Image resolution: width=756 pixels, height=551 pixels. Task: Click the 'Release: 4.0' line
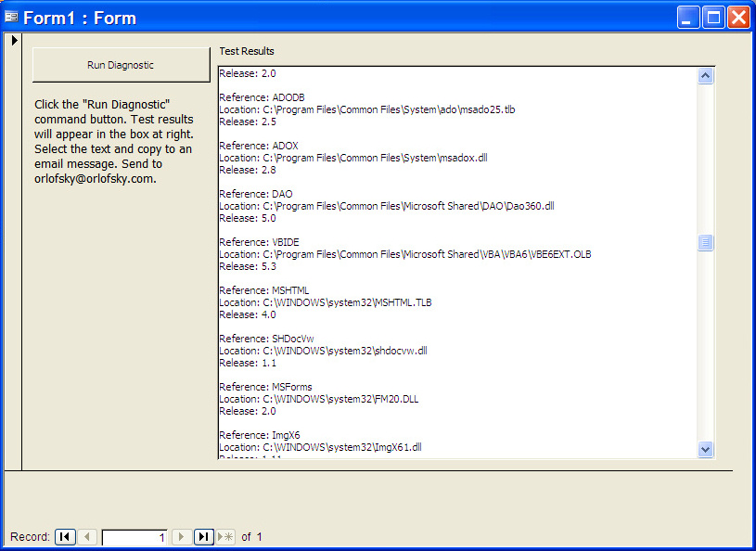pos(248,314)
